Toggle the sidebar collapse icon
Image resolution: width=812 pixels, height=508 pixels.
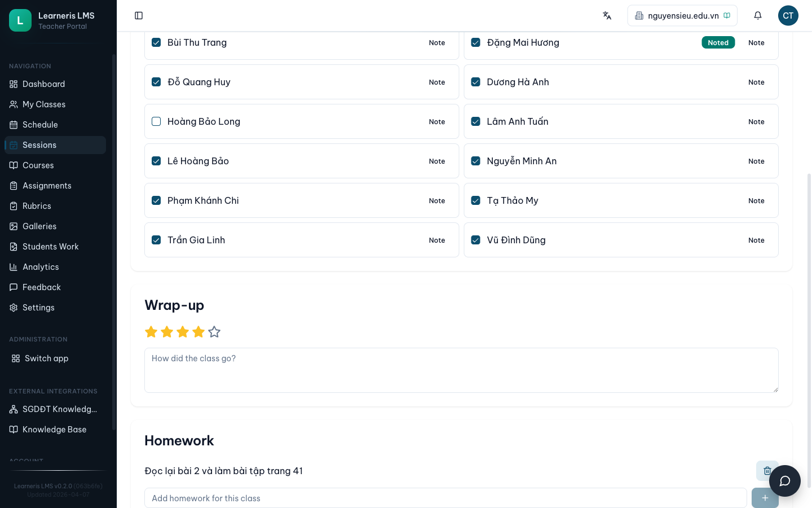tap(139, 16)
